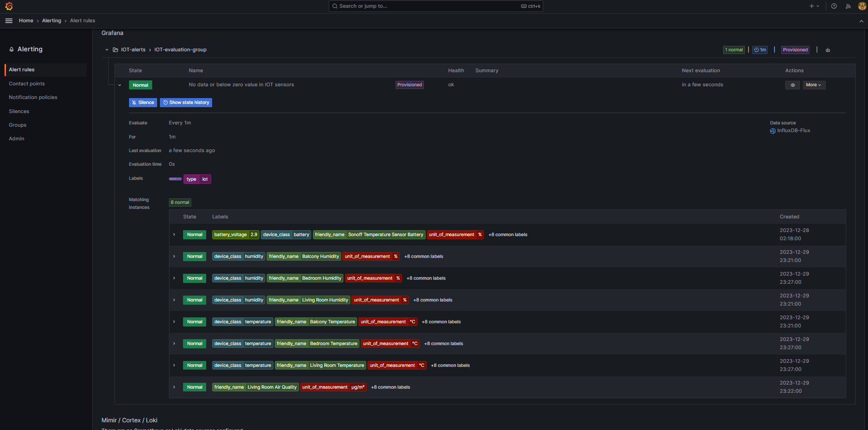868x430 pixels.
Task: Collapse the IOT-evaluation-group chevron
Action: 107,50
